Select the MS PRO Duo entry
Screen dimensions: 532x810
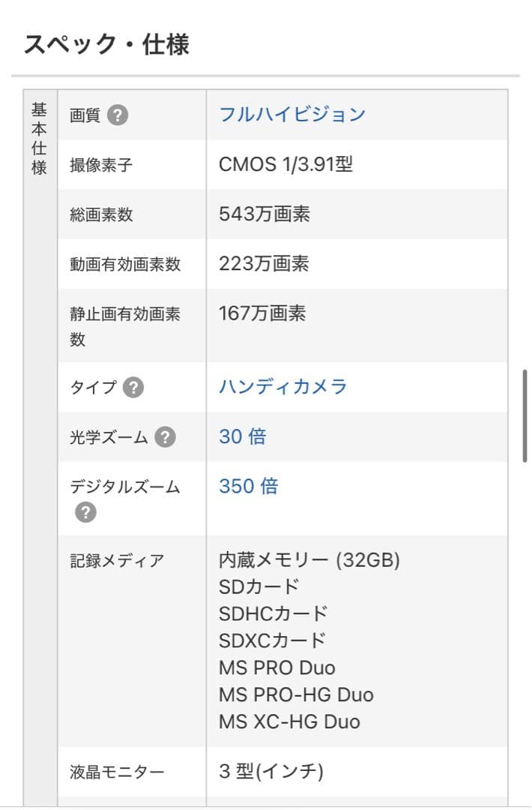(276, 667)
